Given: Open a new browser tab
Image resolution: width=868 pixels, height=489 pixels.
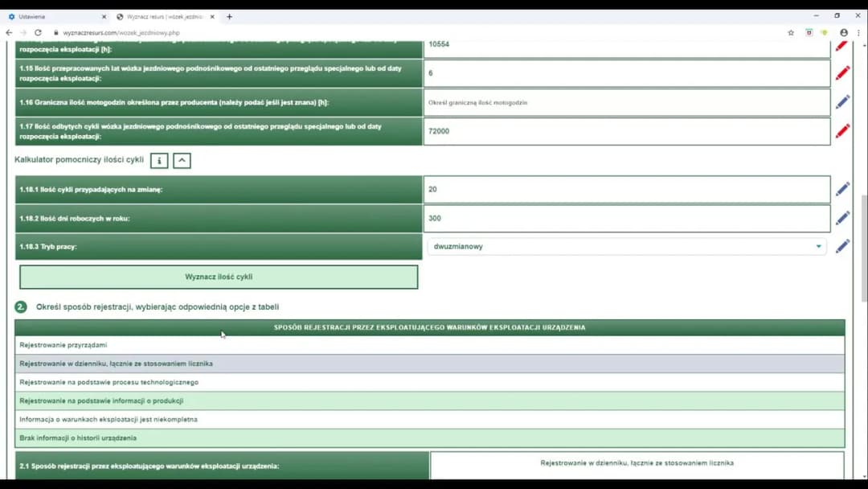Looking at the screenshot, I should [x=229, y=16].
